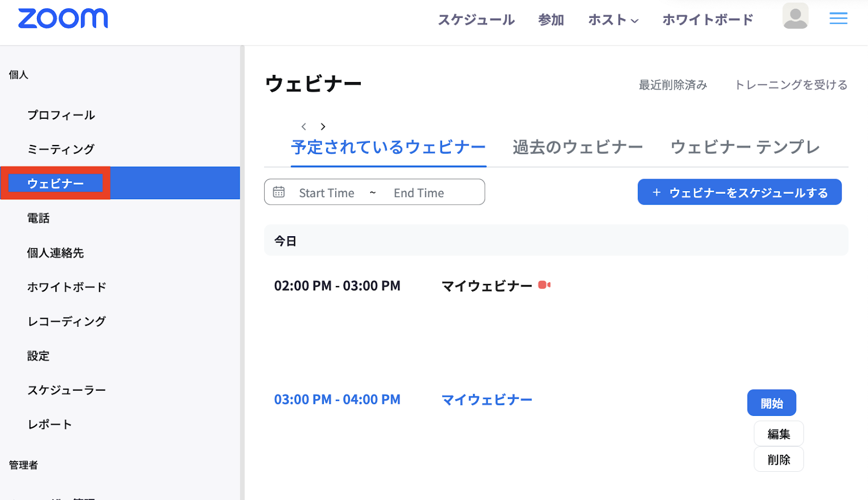Image resolution: width=868 pixels, height=500 pixels.
Task: Click the 個人 sidebar section label
Action: (x=18, y=75)
